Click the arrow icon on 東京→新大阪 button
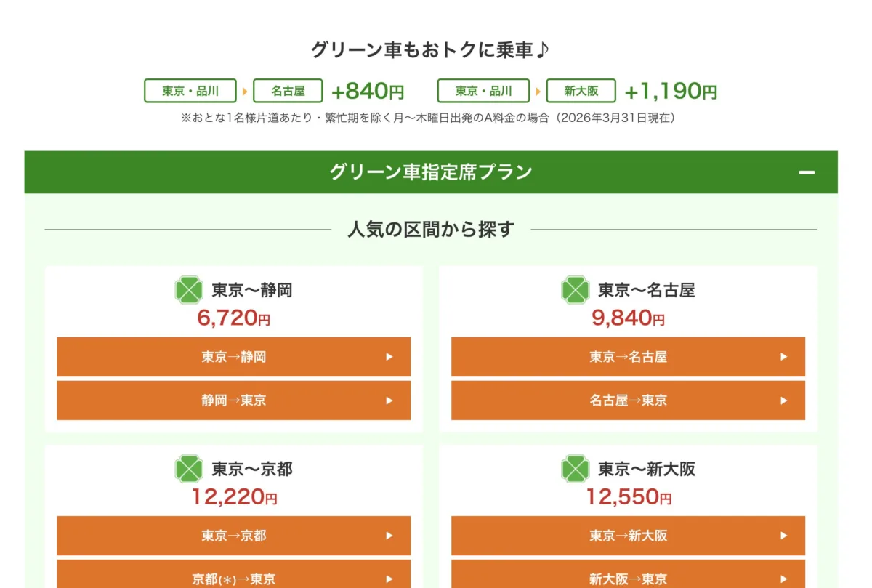Viewport: 872px width, 588px height. [x=784, y=536]
